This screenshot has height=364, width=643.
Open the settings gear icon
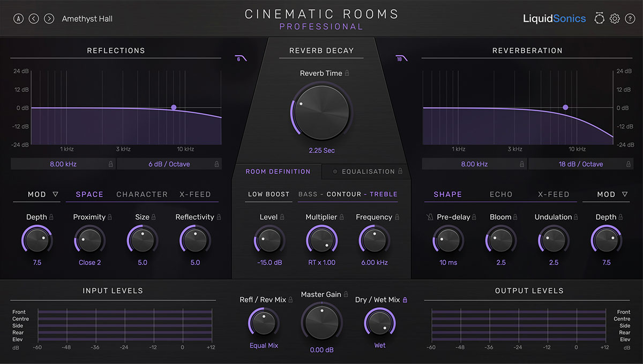click(x=615, y=19)
